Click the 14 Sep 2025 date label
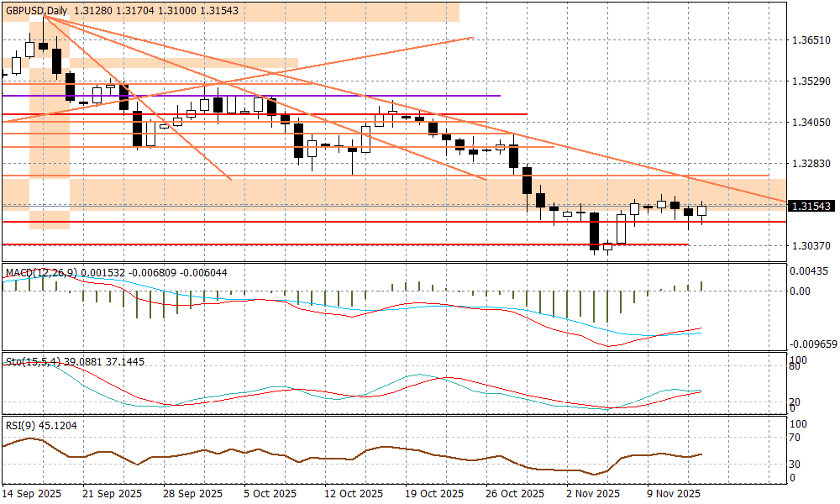 tap(34, 493)
